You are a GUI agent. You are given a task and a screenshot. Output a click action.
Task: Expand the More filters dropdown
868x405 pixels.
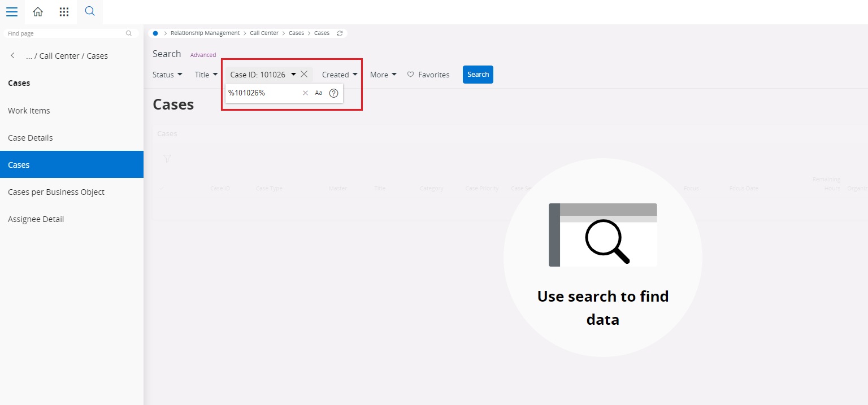[x=383, y=75]
